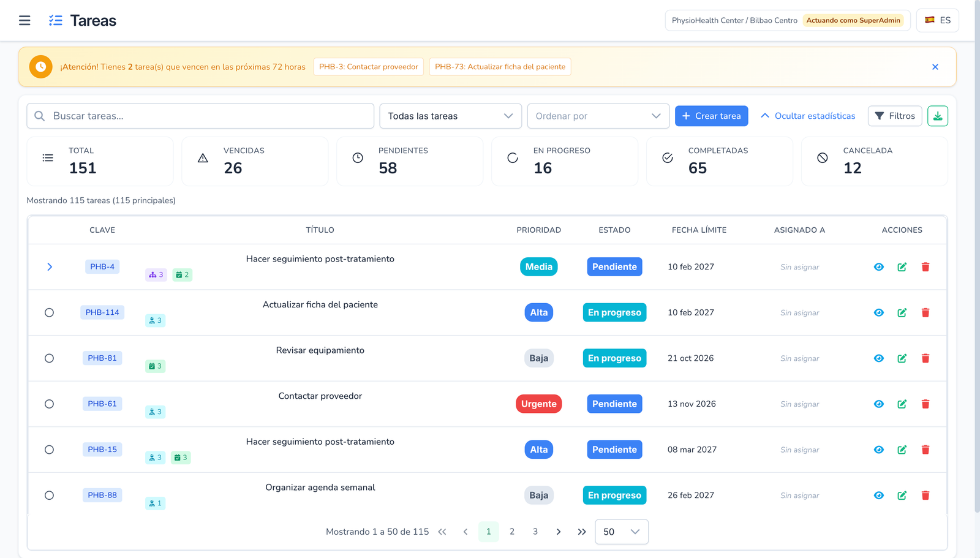980x558 pixels.
Task: View task PHB-88 details eye icon
Action: coord(878,496)
